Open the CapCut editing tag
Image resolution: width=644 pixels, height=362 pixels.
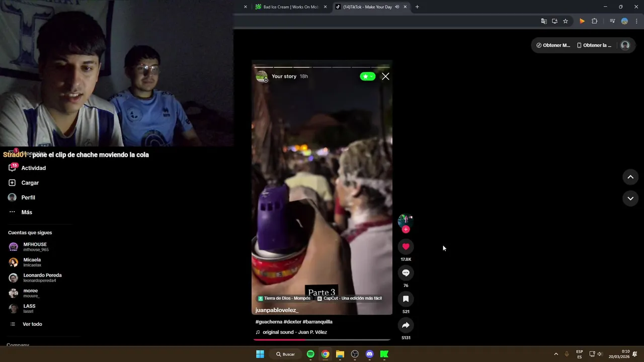(x=350, y=298)
